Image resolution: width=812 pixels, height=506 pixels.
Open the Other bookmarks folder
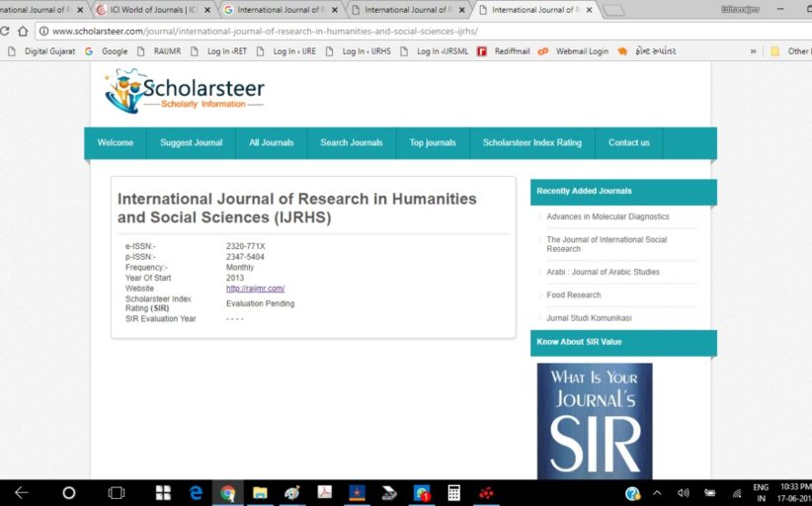789,51
